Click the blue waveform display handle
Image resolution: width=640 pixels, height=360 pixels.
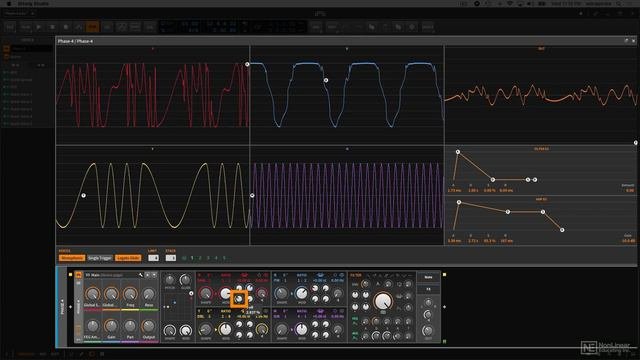[326, 80]
